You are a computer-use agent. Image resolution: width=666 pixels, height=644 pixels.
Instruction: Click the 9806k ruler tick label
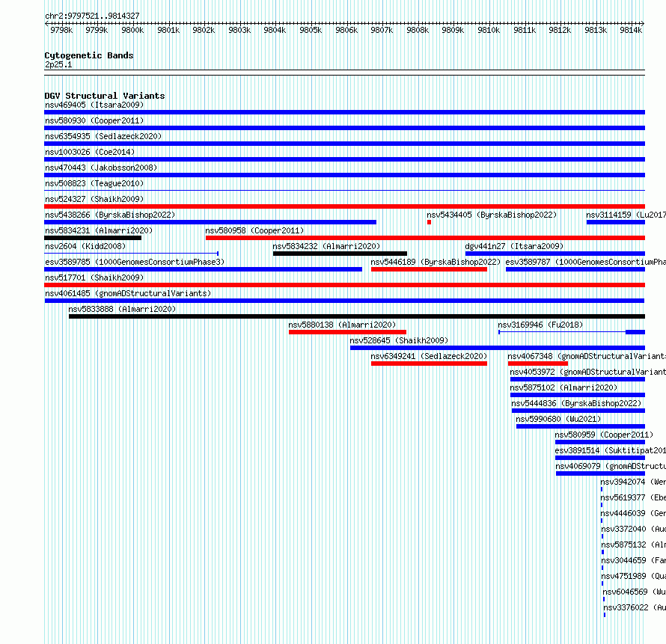pyautogui.click(x=346, y=30)
